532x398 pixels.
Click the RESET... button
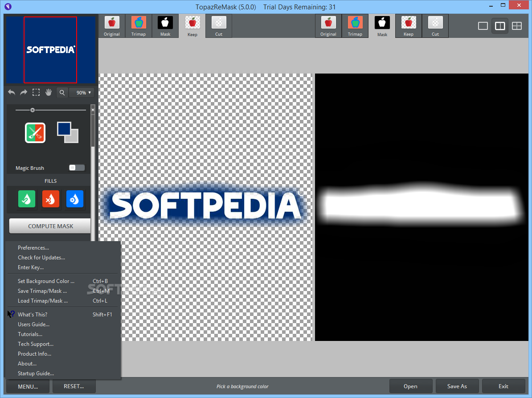tap(74, 386)
